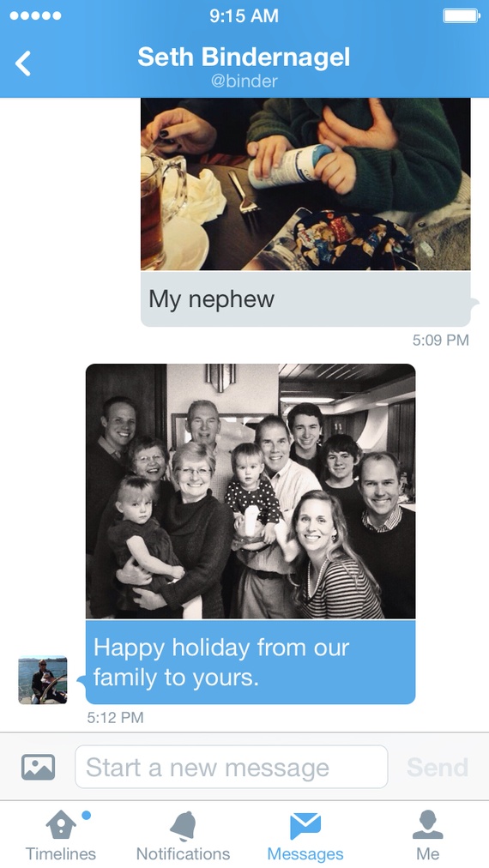The image size is (489, 868).
Task: Switch to the Timelines tab label
Action: [60, 853]
